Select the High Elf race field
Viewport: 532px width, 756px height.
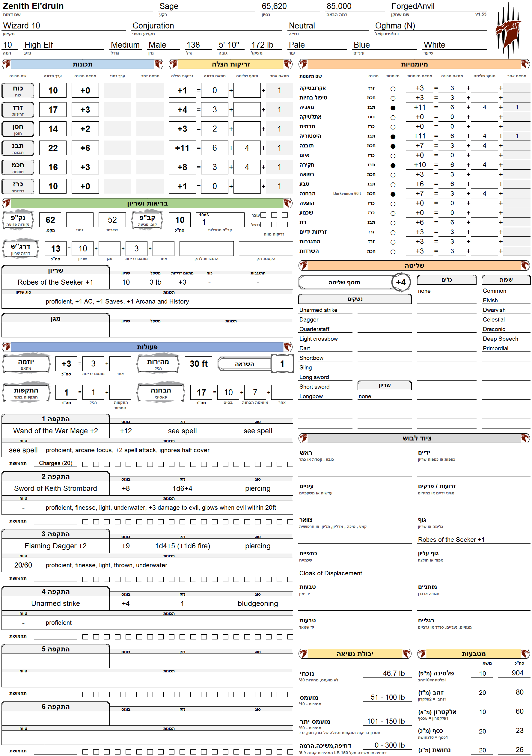(64, 45)
